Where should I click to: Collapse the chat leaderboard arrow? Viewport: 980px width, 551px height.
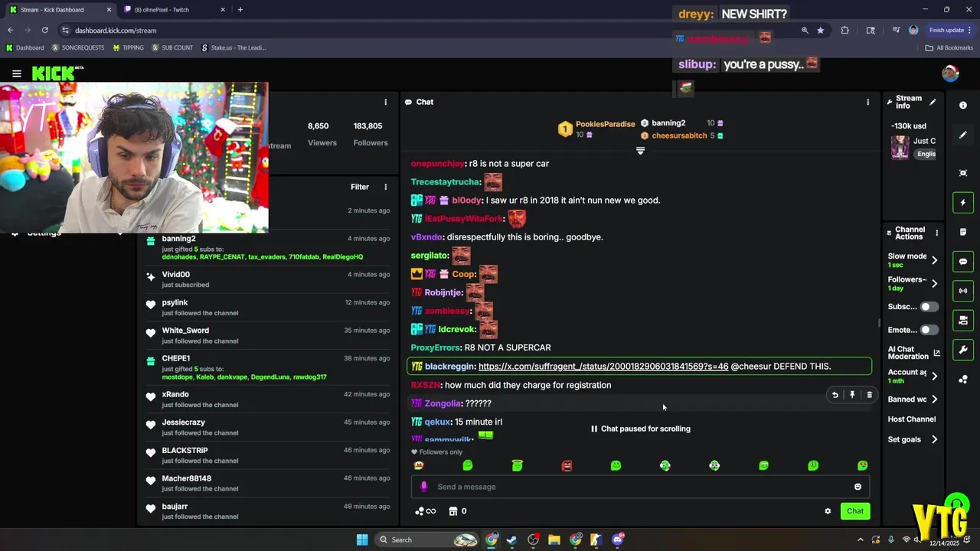(640, 151)
